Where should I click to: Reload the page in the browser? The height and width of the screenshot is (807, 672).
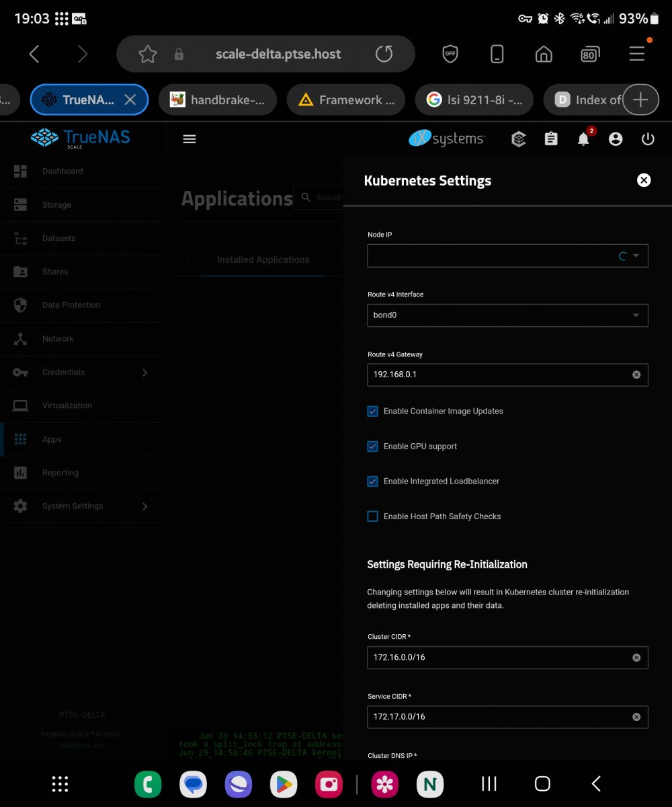pyautogui.click(x=384, y=54)
